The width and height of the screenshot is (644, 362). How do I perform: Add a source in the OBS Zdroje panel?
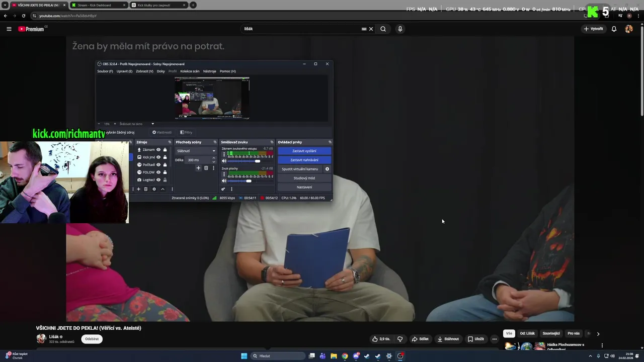(x=139, y=189)
